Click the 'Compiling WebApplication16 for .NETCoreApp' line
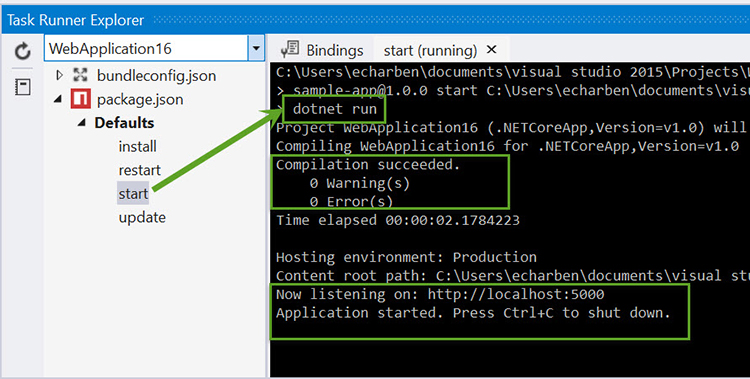 [x=507, y=146]
